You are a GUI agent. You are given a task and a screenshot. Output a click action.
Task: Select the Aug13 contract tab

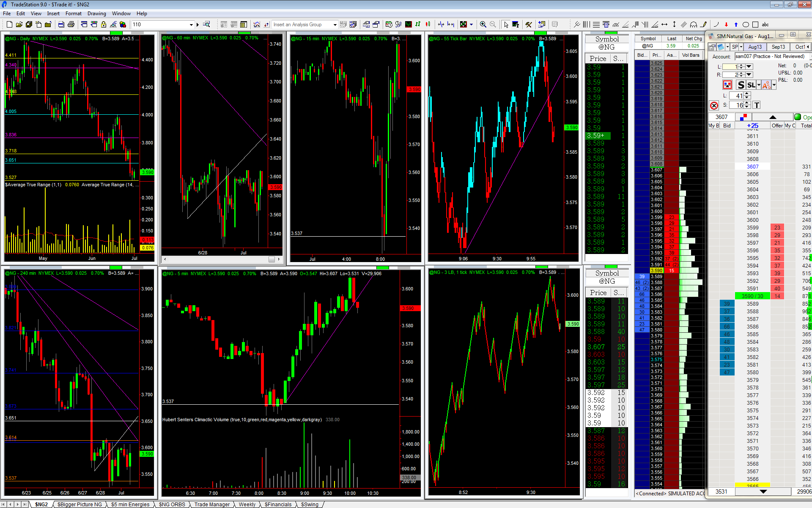point(755,47)
